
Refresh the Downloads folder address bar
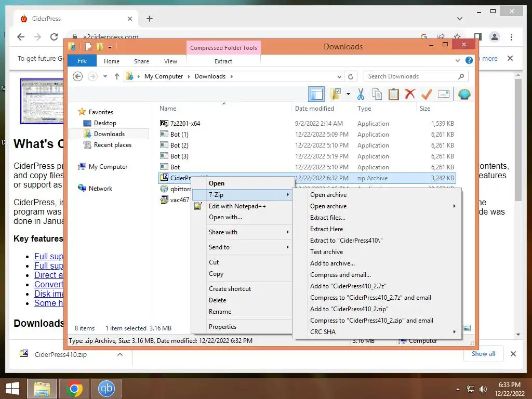[351, 76]
